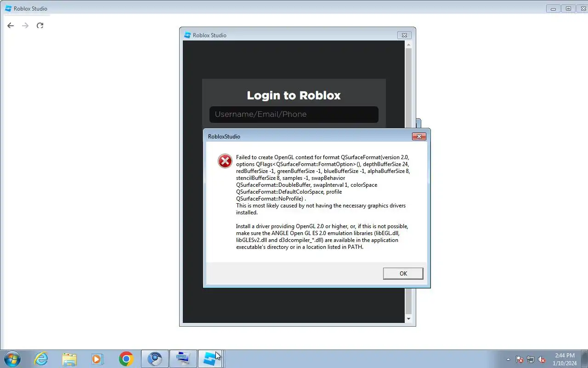Open network status icon in tray
Image resolution: width=588 pixels, height=368 pixels.
531,359
